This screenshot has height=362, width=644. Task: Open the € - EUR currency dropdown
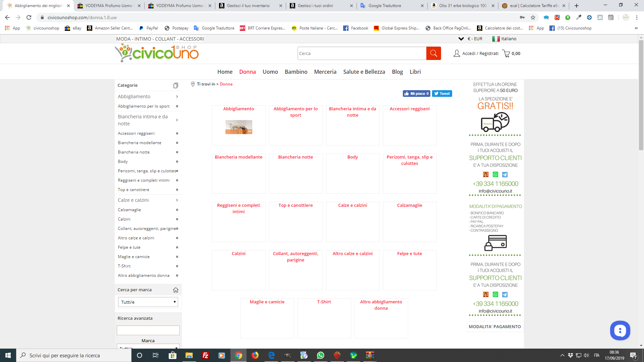[x=471, y=39]
